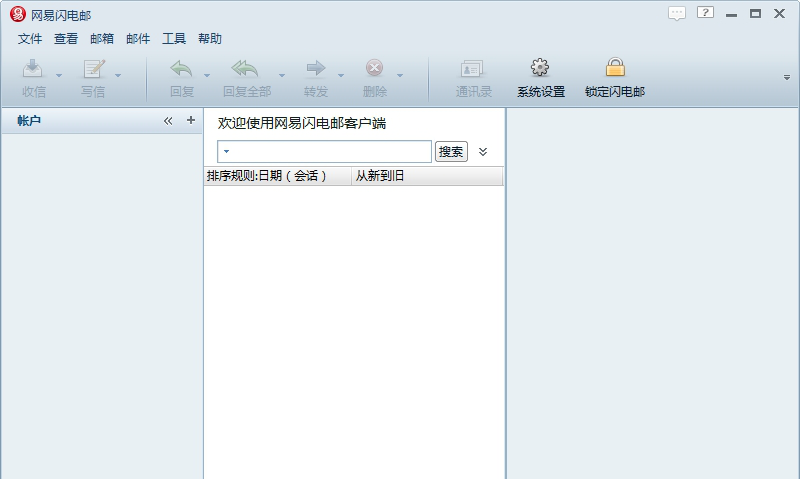Expand the 删除 dropdown arrow
800x498 pixels.
(400, 76)
